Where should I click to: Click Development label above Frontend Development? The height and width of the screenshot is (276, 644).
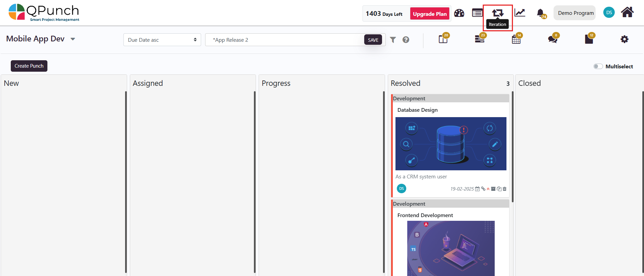click(x=409, y=204)
